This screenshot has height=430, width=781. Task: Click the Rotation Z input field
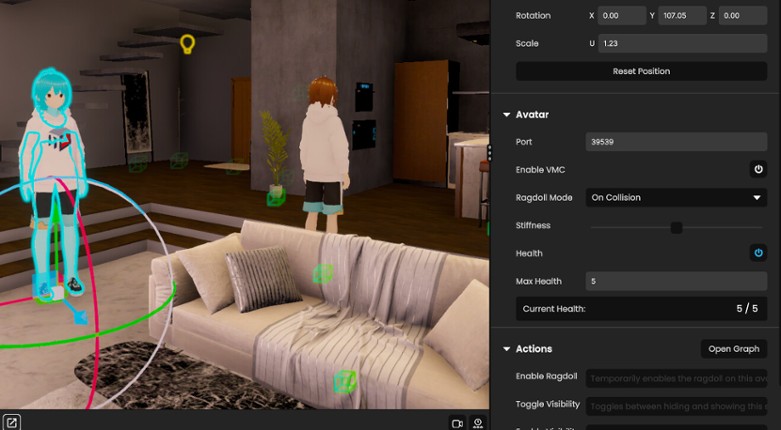(x=743, y=15)
